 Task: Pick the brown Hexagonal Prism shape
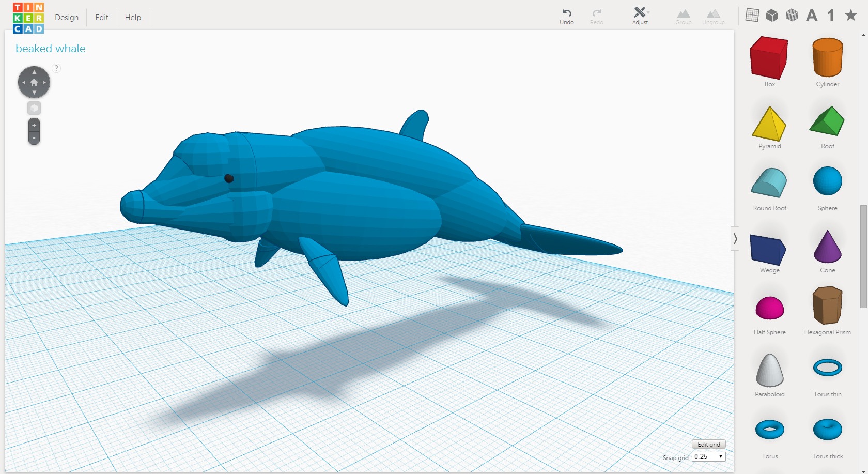828,305
